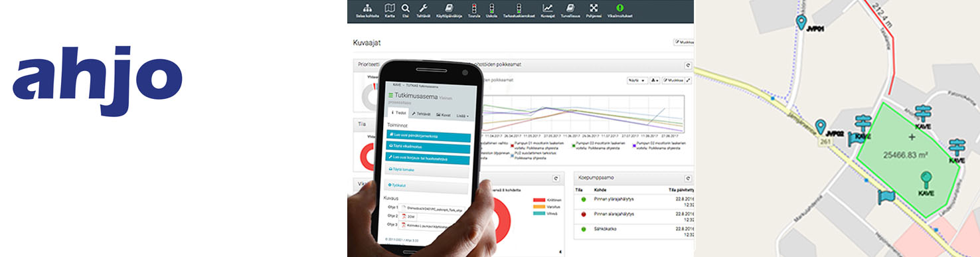Image resolution: width=980 pixels, height=257 pixels.
Task: Expand chart panel to fullscreen arrows
Action: (x=689, y=80)
